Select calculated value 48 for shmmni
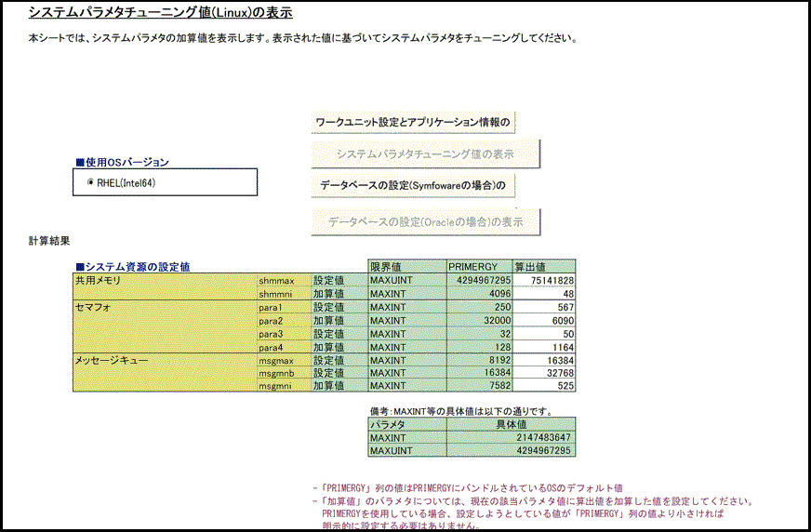The height and width of the screenshot is (532, 811). click(544, 294)
